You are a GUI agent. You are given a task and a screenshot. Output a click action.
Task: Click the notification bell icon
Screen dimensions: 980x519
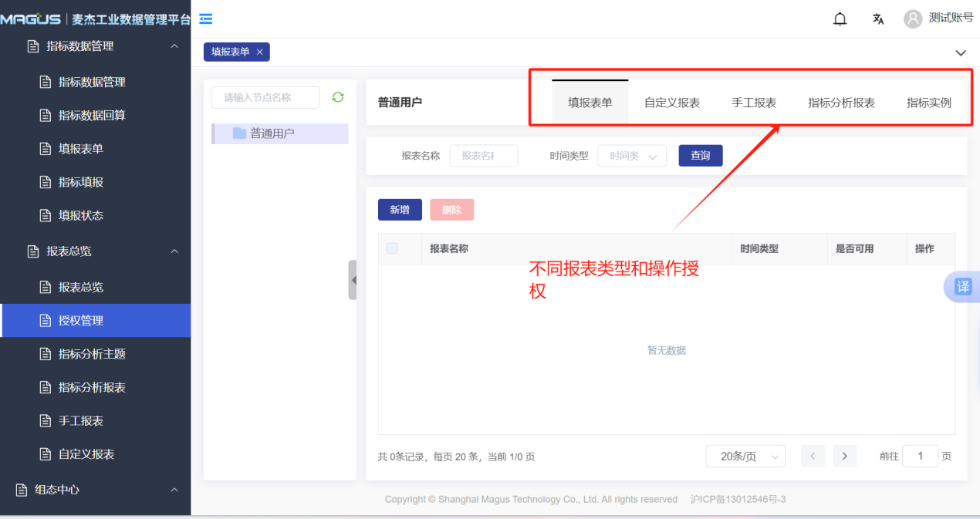tap(840, 19)
